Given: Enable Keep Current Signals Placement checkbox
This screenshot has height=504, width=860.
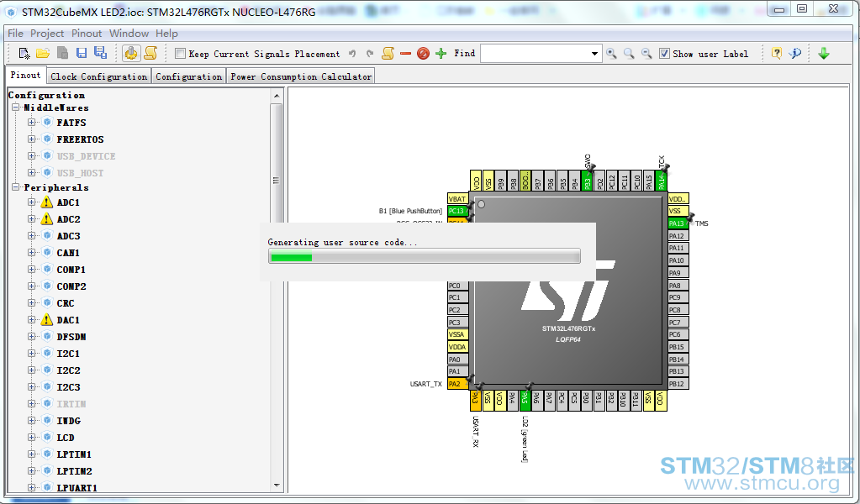Looking at the screenshot, I should (x=180, y=53).
